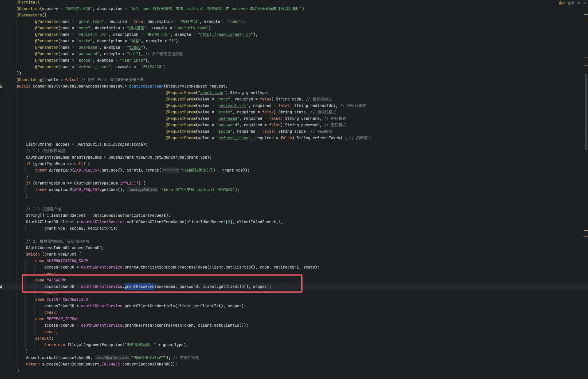The image size is (588, 379).
Task: Click the HttpServletRequest parameter type
Action: click(186, 86)
